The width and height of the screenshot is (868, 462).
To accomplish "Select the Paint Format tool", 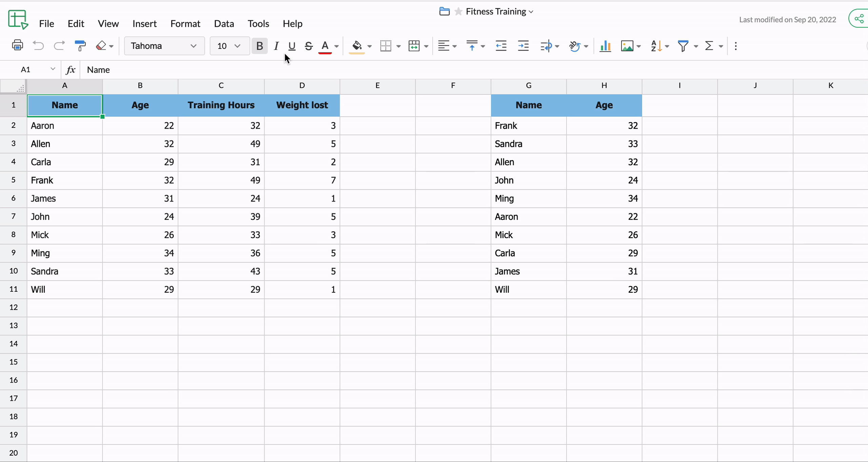I will tap(80, 45).
